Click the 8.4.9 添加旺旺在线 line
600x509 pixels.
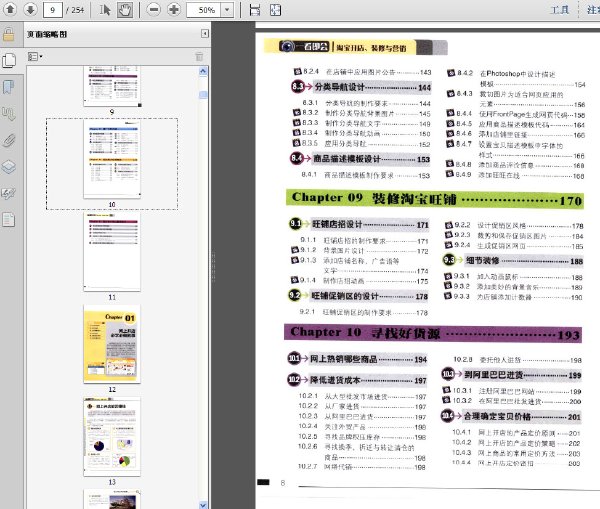[x=515, y=175]
